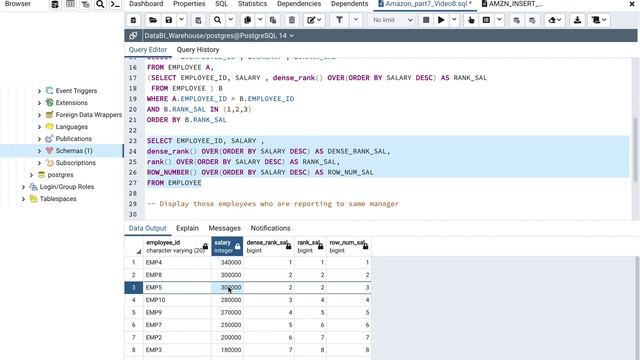
Task: Click the Filter funnel icon
Action: click(339, 20)
